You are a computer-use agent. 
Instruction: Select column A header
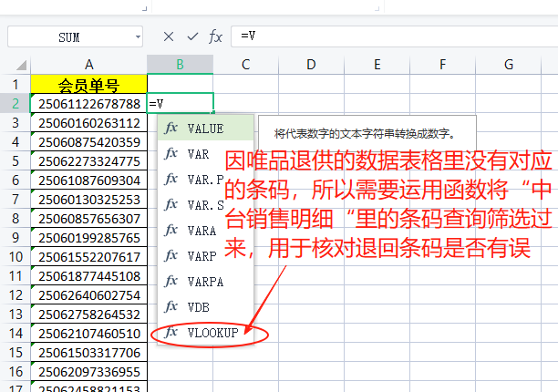pos(88,64)
